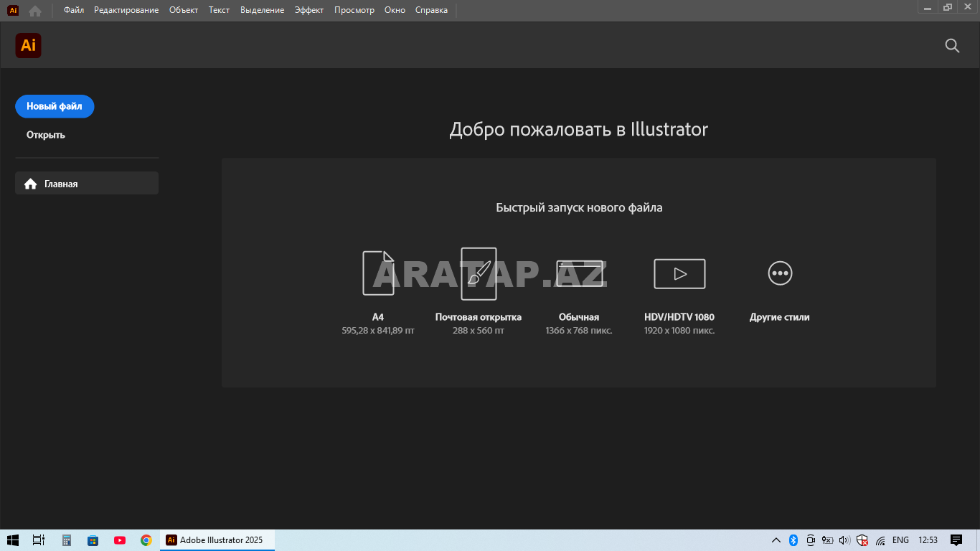Click Bluetooth tray icon
Screen dimensions: 980x551
[x=793, y=540]
